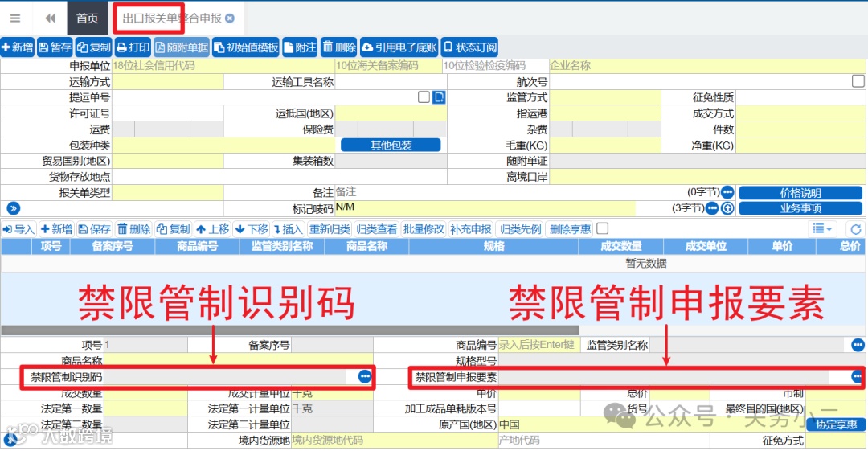Viewport: 868px width, 451px height.
Task: Click the 重新归类 button
Action: [330, 229]
